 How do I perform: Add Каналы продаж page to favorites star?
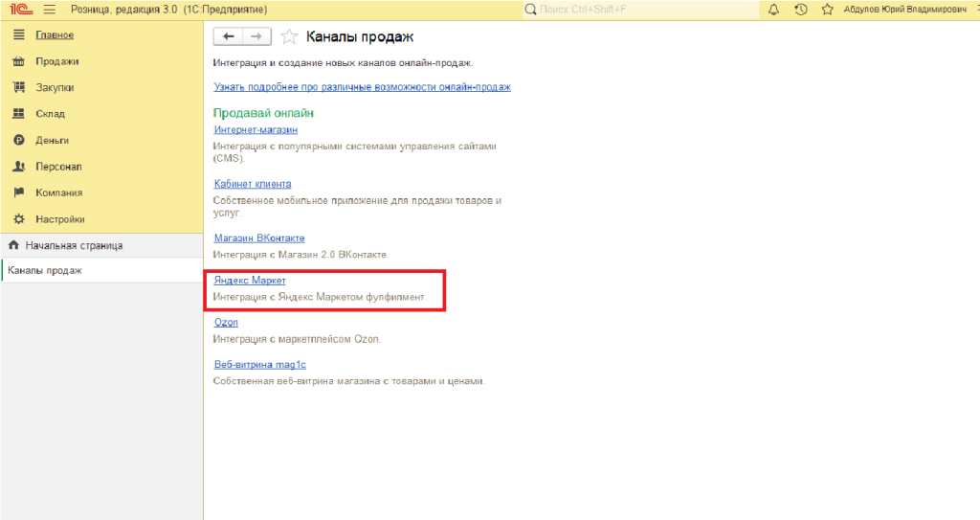(289, 37)
